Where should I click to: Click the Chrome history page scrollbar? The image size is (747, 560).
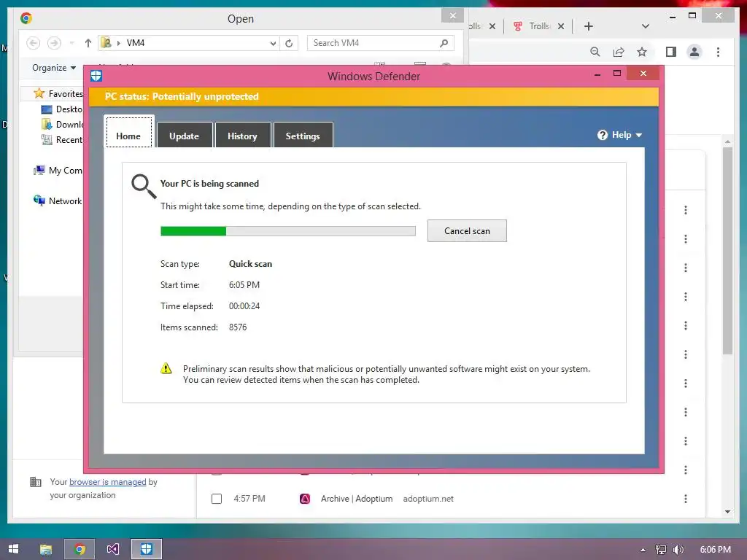pos(727,251)
